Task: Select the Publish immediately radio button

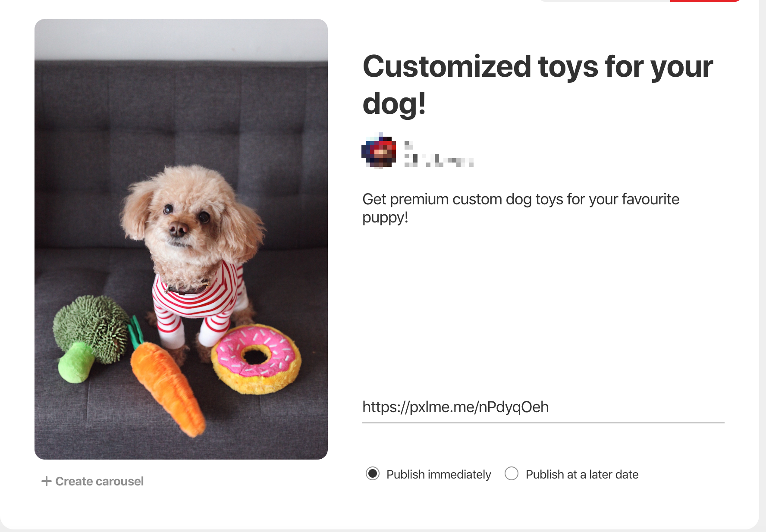Action: (x=373, y=473)
